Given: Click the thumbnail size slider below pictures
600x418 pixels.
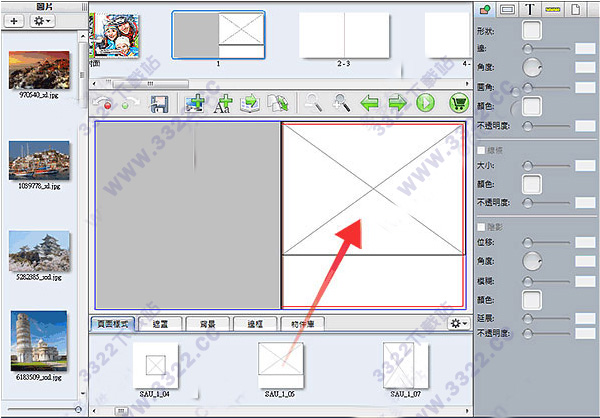Looking at the screenshot, I should pos(44,409).
